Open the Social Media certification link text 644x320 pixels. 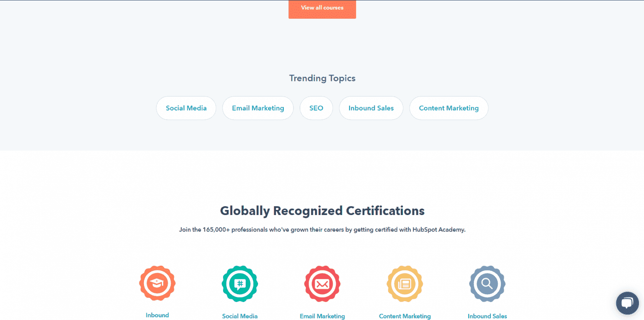tap(240, 316)
